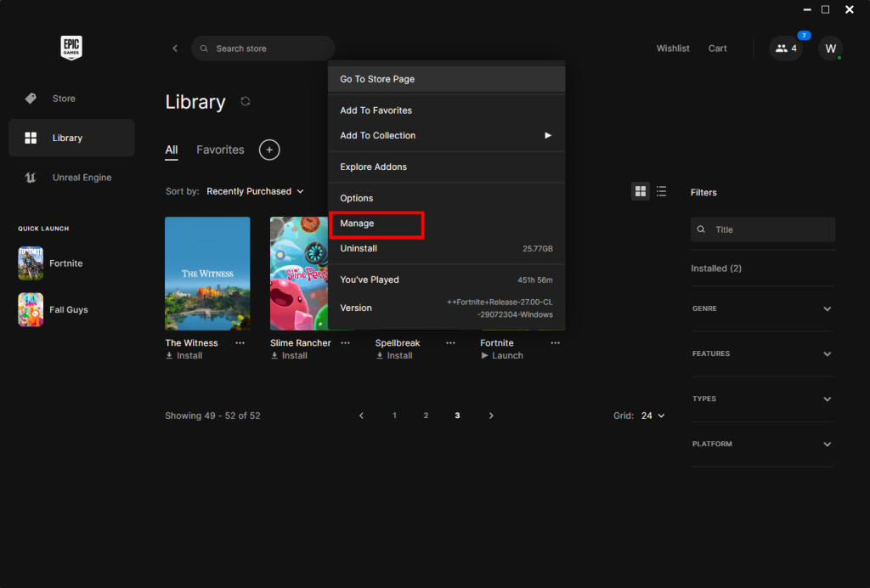This screenshot has height=588, width=870.
Task: Install The Witness
Action: coord(184,355)
